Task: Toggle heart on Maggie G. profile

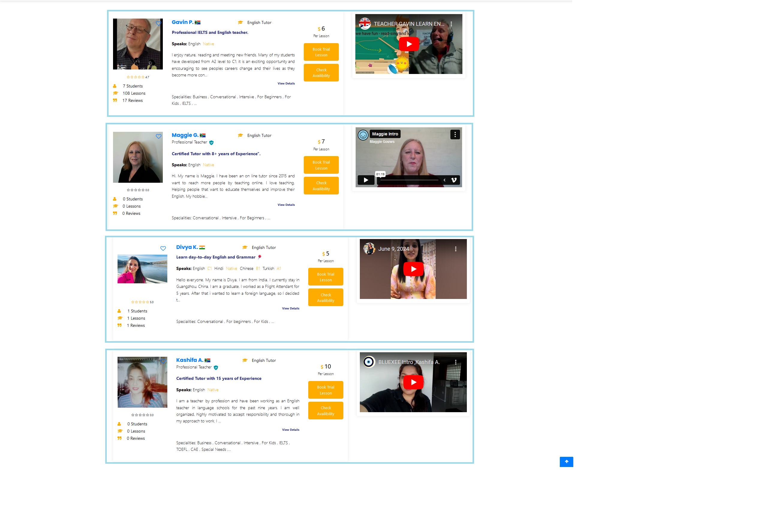Action: (x=159, y=136)
